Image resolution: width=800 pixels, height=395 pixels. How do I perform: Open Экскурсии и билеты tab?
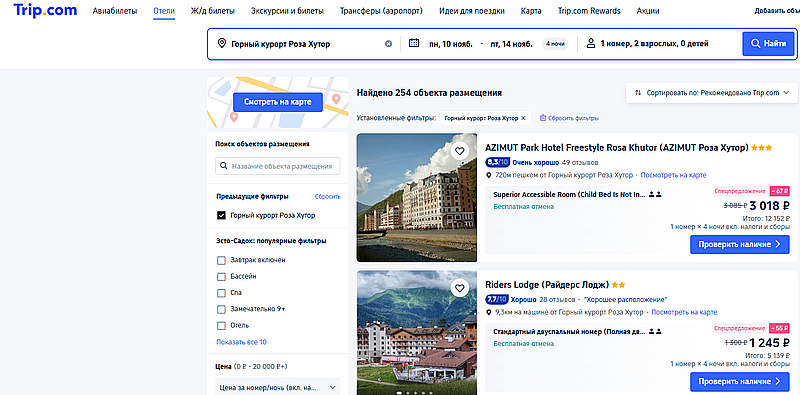(287, 11)
